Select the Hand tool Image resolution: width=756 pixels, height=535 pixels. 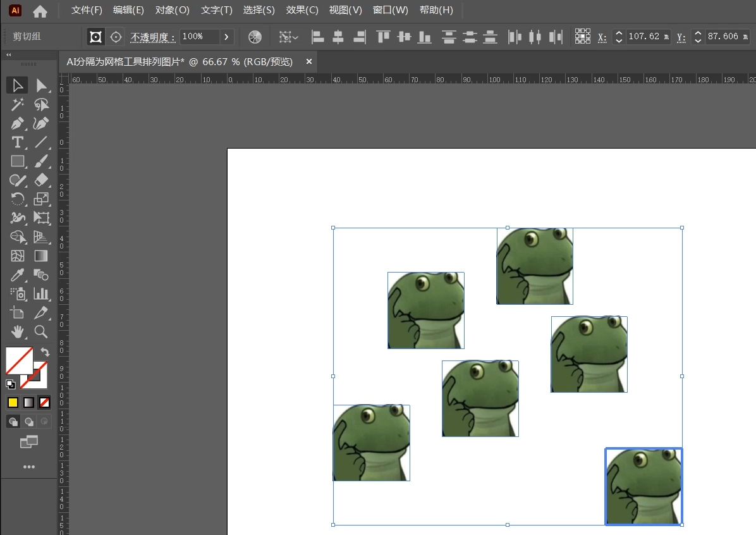[17, 331]
